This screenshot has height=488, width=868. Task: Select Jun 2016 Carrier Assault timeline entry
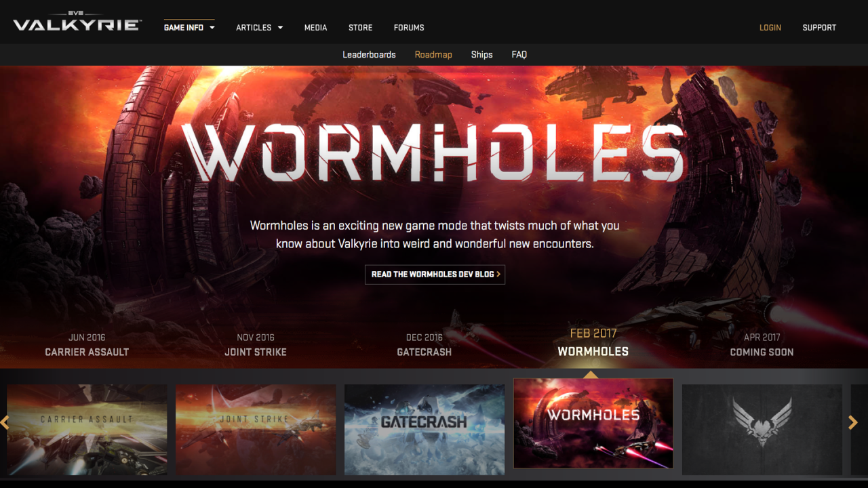(x=87, y=345)
